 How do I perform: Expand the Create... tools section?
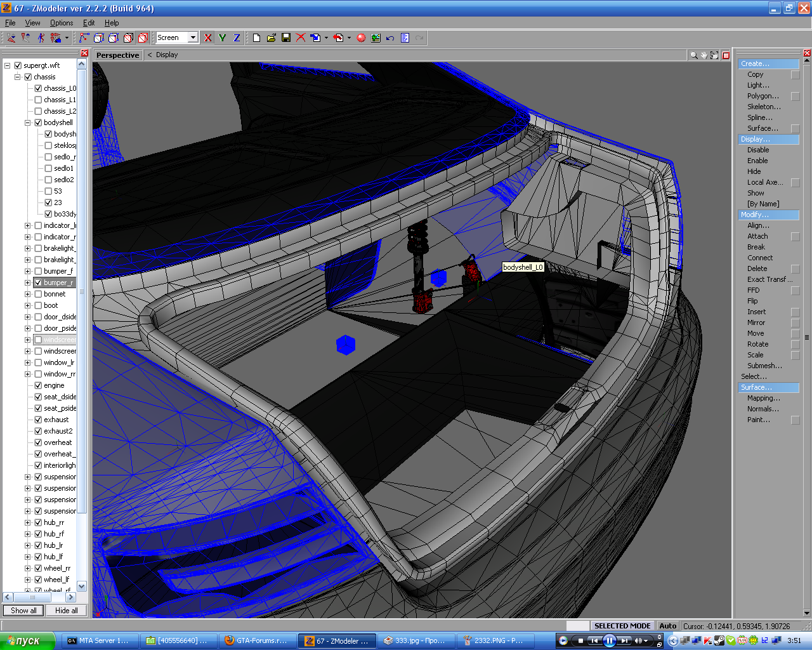point(769,64)
